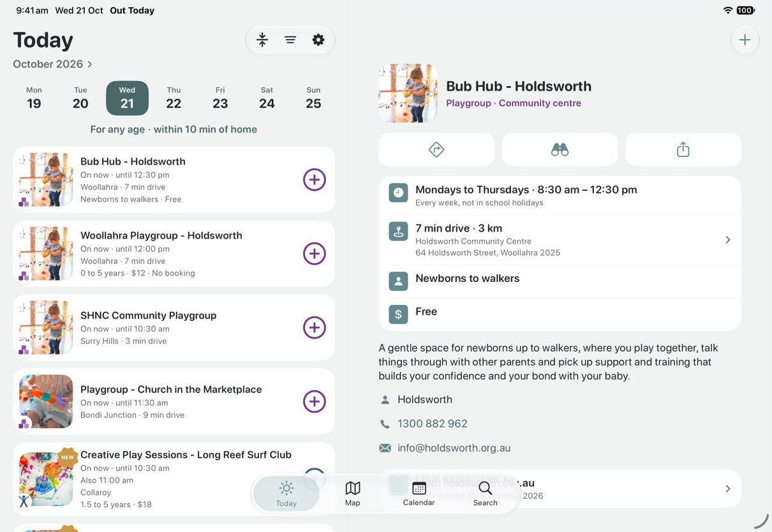Select Tue 20 in week strip
772x532 pixels.
click(x=80, y=98)
